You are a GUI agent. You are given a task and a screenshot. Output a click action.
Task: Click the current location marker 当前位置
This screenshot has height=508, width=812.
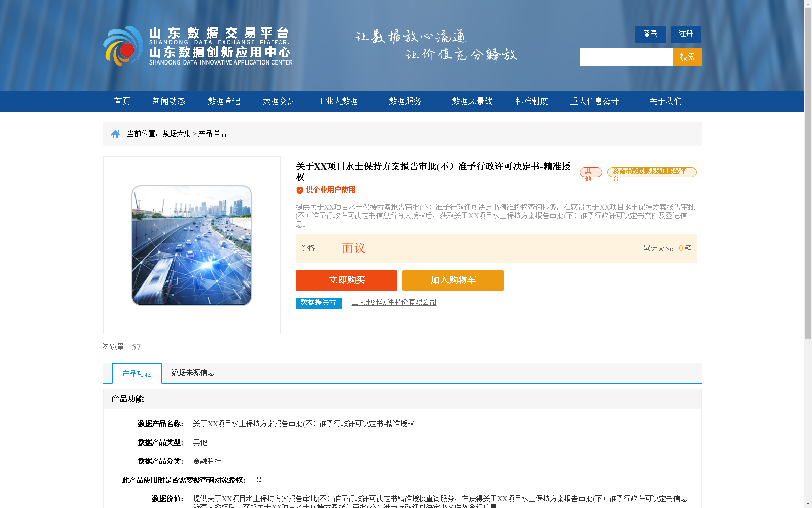pyautogui.click(x=143, y=133)
